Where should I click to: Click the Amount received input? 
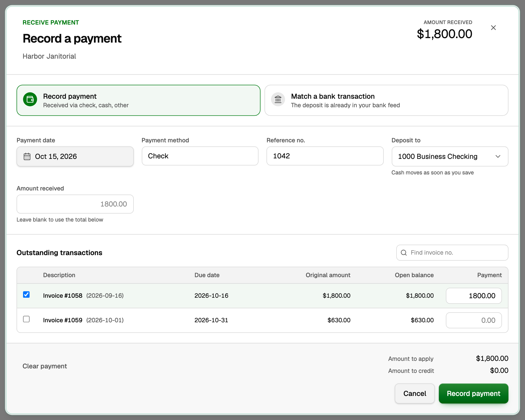click(x=75, y=204)
